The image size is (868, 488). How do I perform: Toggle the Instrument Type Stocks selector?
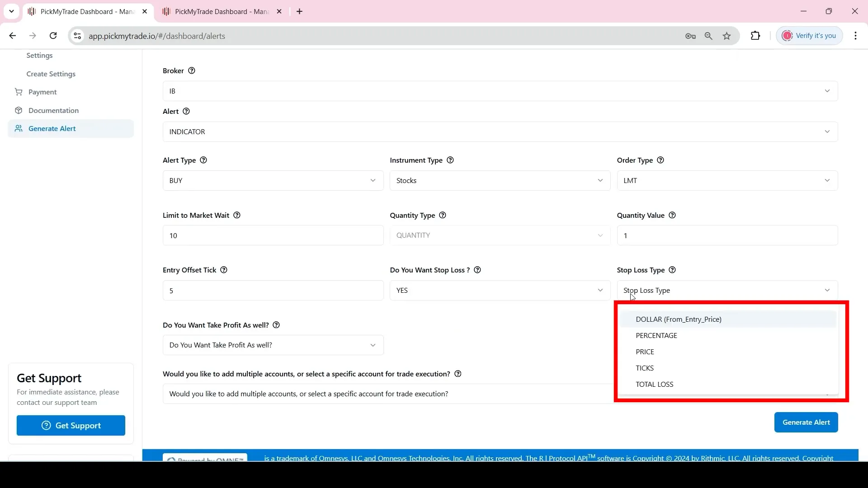[500, 180]
